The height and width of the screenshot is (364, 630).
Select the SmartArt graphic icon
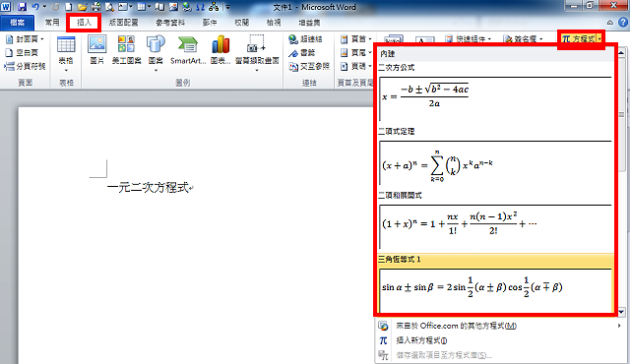188,50
